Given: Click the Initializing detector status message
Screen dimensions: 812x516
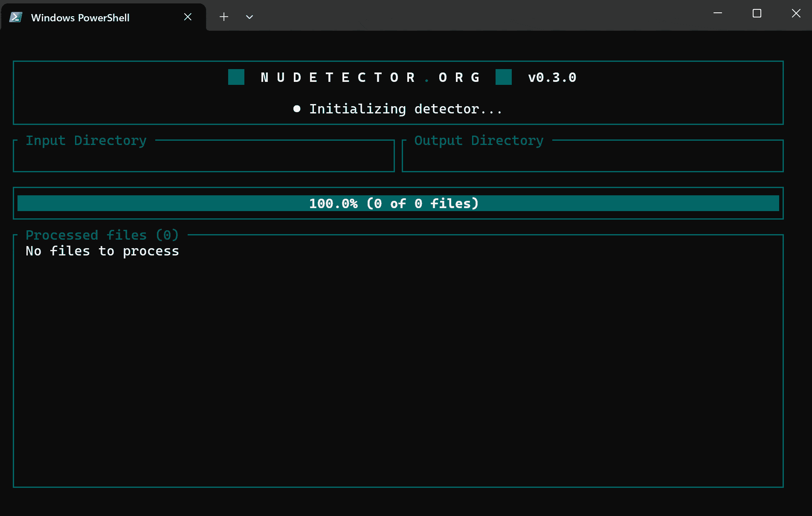Looking at the screenshot, I should pos(405,109).
